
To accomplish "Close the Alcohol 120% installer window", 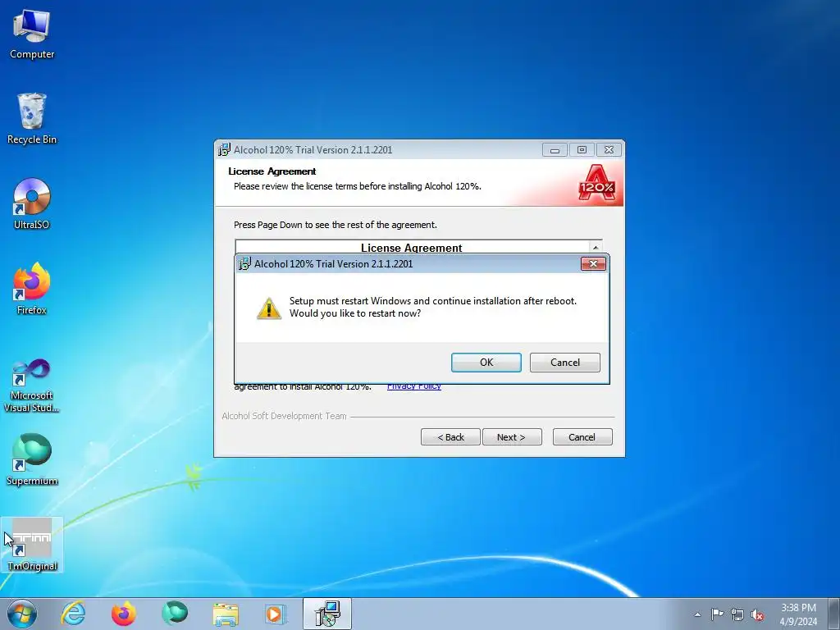I will point(609,150).
